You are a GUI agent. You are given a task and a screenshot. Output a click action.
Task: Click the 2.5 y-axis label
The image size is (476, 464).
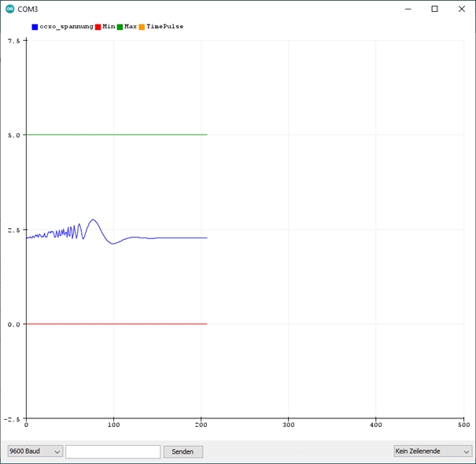click(13, 230)
